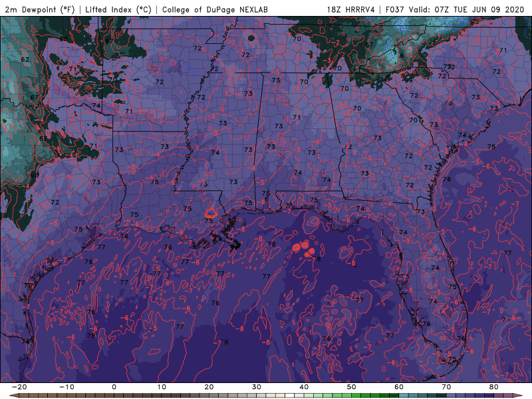This screenshot has height=399, width=532.
Task: Click 'Valid: 07Z TUE JUN 09 2020' text
Action: click(467, 9)
